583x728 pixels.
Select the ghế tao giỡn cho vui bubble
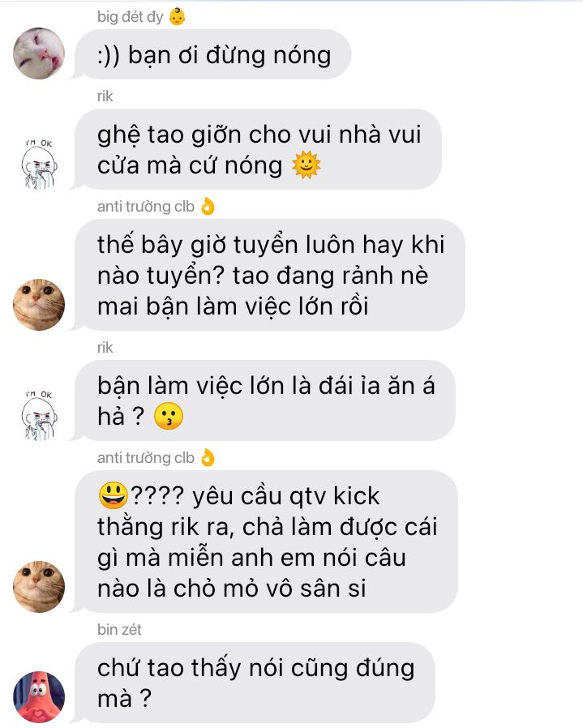coord(258,149)
